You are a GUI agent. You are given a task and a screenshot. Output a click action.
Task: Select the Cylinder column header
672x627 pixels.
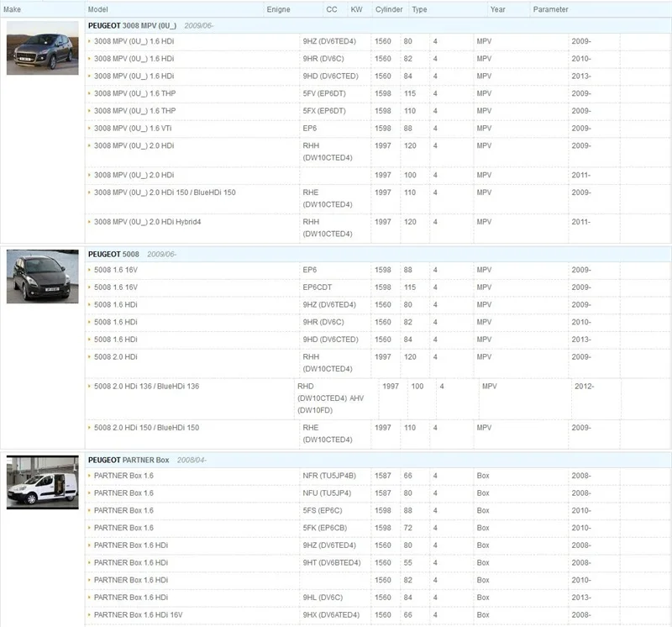(x=389, y=9)
